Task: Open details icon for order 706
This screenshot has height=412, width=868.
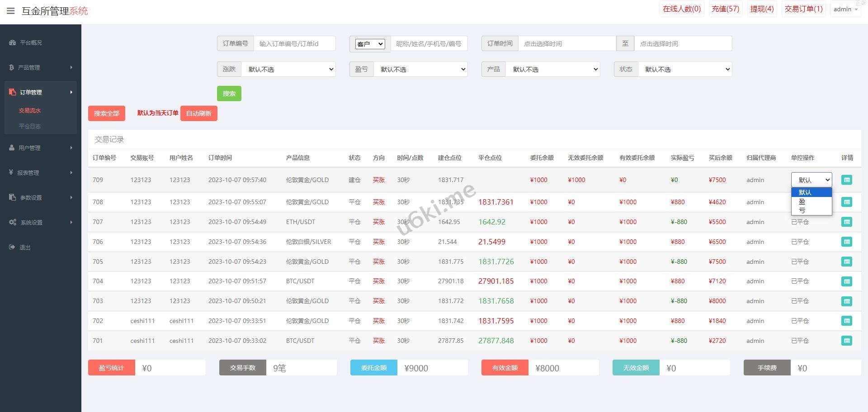Action: 846,242
